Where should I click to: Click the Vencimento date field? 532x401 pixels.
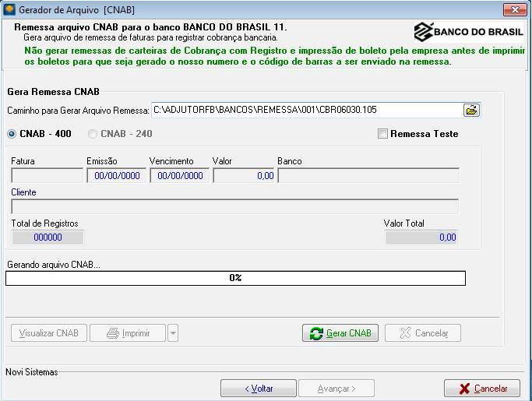[x=179, y=176]
